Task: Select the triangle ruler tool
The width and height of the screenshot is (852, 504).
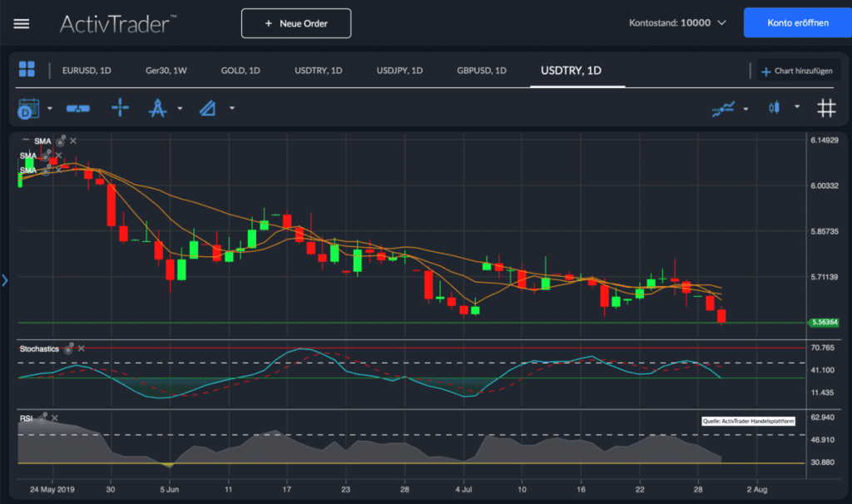Action: [x=207, y=109]
